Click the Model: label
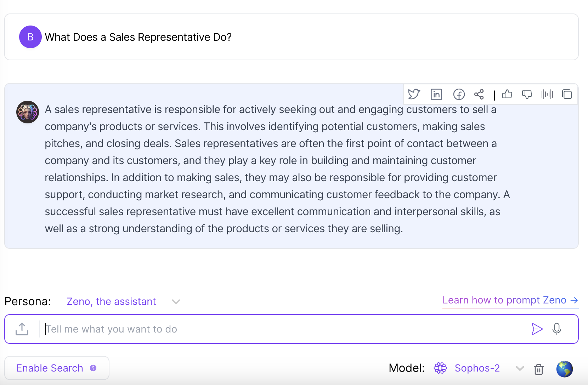The image size is (588, 385). pyautogui.click(x=407, y=368)
